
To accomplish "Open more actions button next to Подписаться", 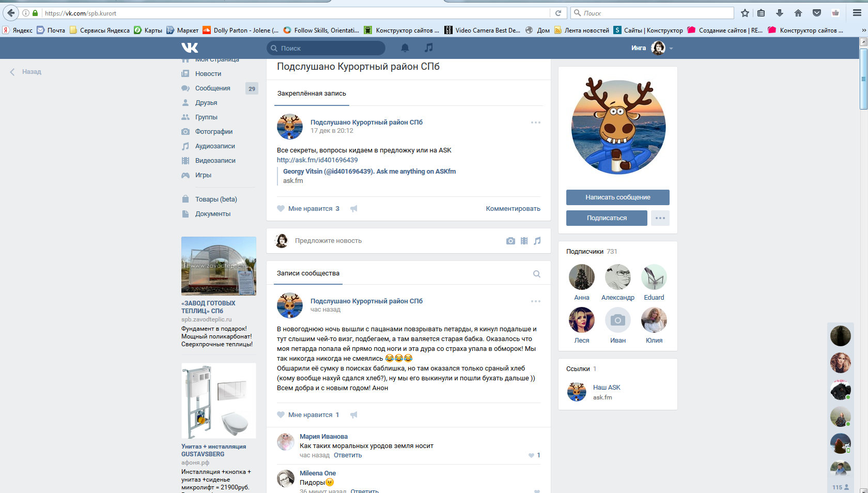I will [660, 218].
